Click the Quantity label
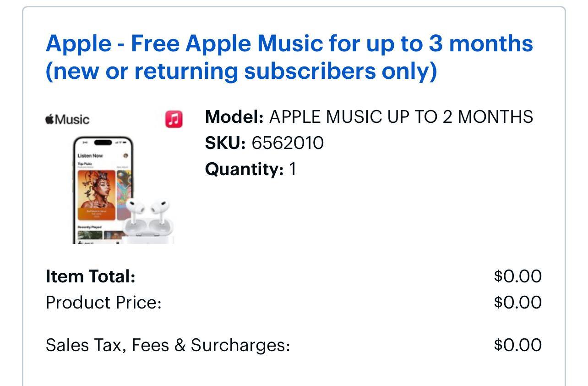Viewport: 588px width, 386px height. pyautogui.click(x=244, y=169)
